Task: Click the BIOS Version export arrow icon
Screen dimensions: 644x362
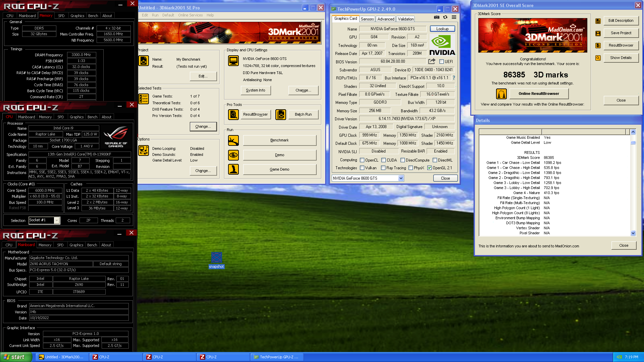Action: pos(432,61)
